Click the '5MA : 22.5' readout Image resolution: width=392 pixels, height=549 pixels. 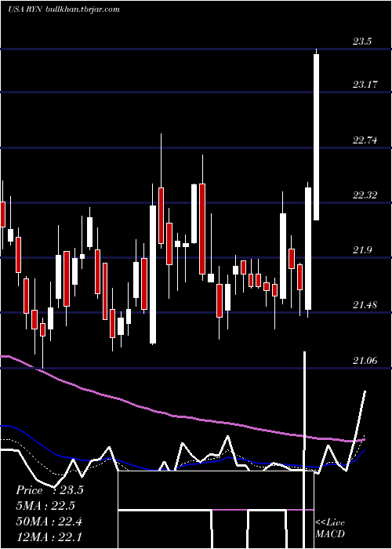(45, 506)
